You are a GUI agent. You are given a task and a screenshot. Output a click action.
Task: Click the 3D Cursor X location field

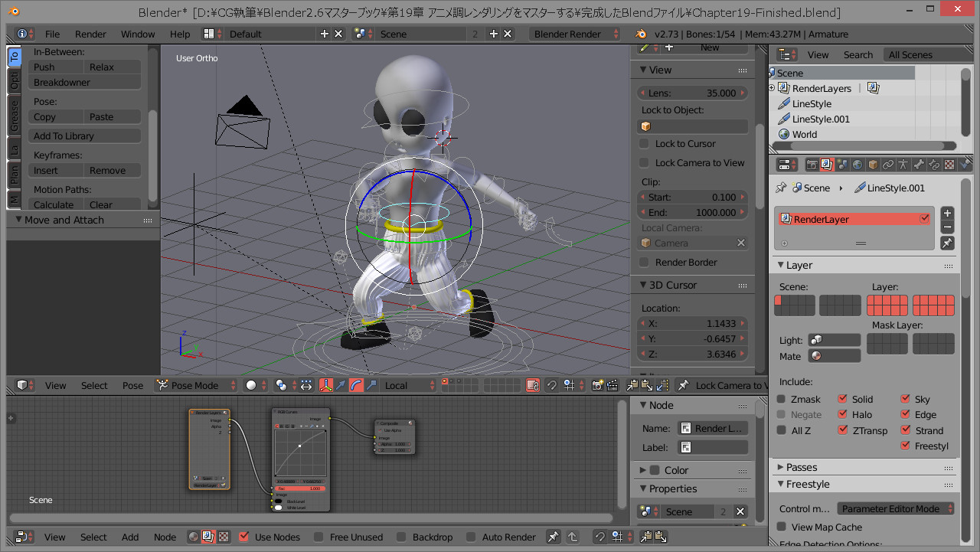coord(692,323)
